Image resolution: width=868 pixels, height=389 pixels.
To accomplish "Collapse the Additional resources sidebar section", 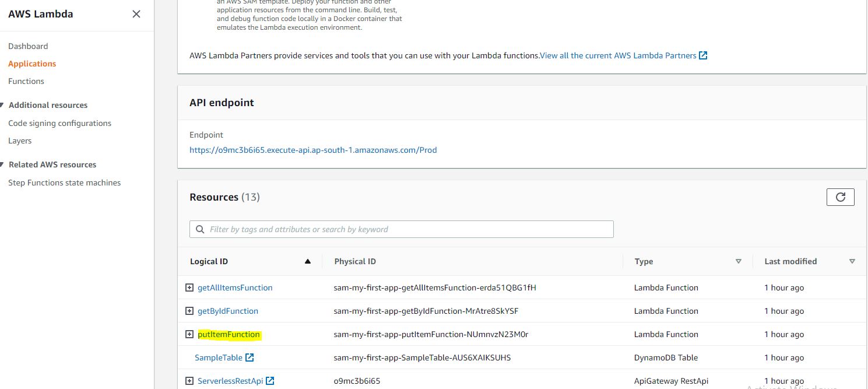I will [3, 105].
